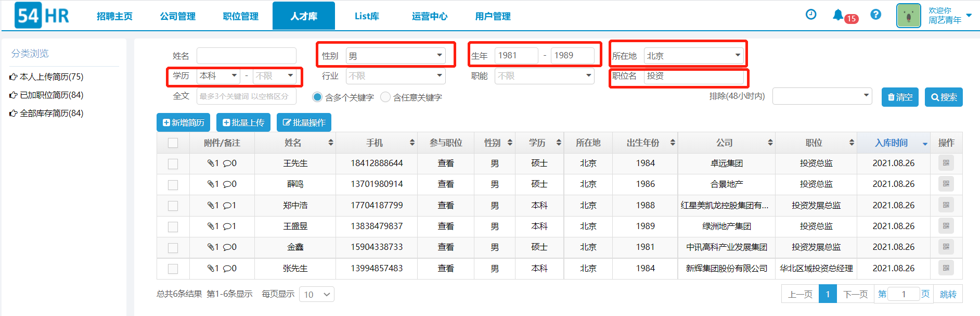The width and height of the screenshot is (980, 316).
Task: Open action menu for 金鑫 row
Action: [x=946, y=247]
